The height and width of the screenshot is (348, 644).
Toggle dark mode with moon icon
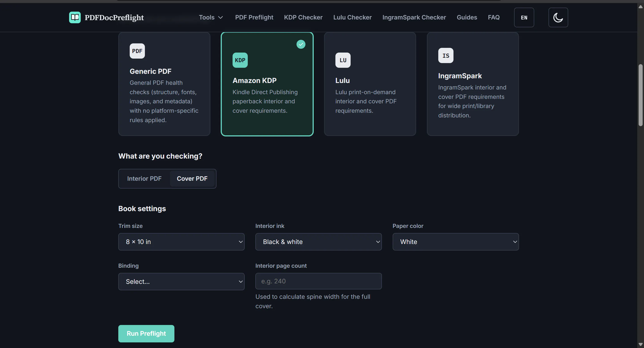(x=558, y=17)
